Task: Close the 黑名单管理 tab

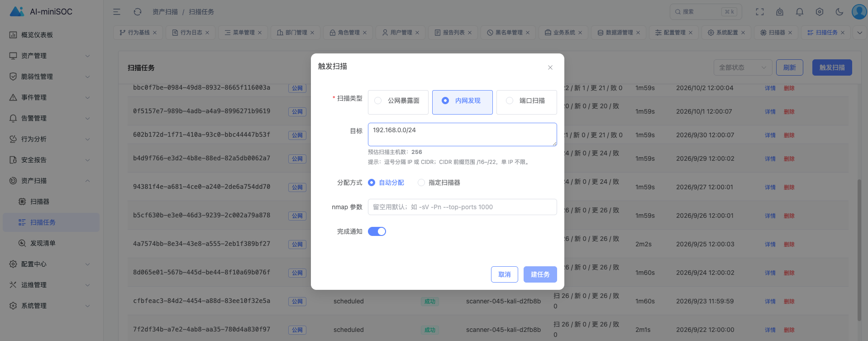Action: [x=528, y=33]
